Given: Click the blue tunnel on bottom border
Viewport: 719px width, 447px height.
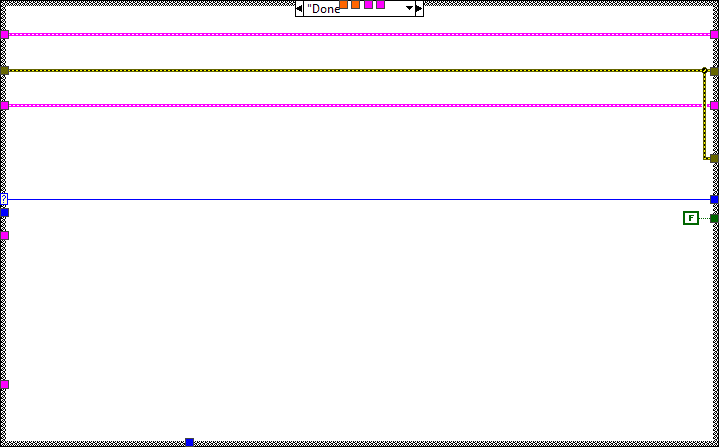Looking at the screenshot, I should click(189, 442).
